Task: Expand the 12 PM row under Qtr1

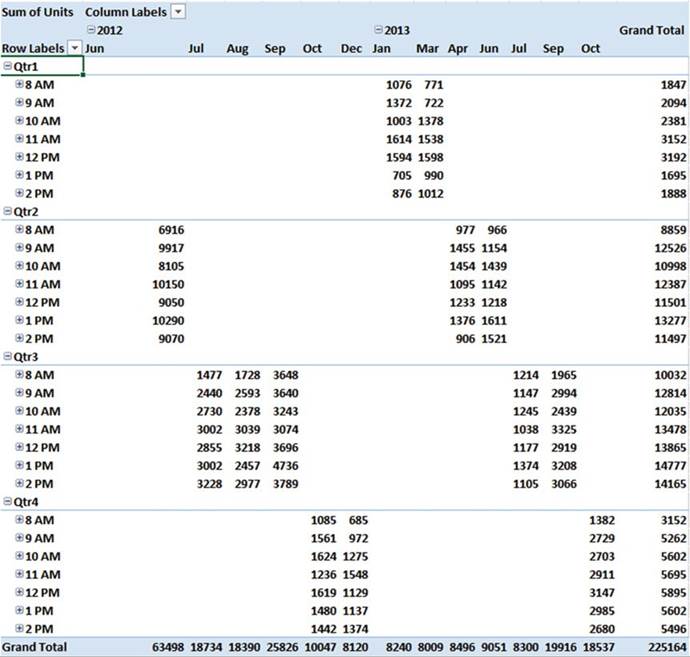Action: coord(19,157)
